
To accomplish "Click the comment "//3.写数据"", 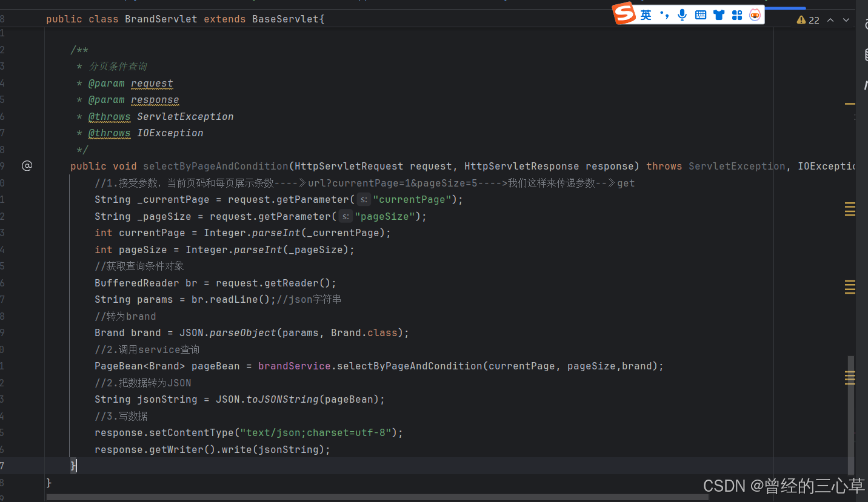I will [121, 416].
